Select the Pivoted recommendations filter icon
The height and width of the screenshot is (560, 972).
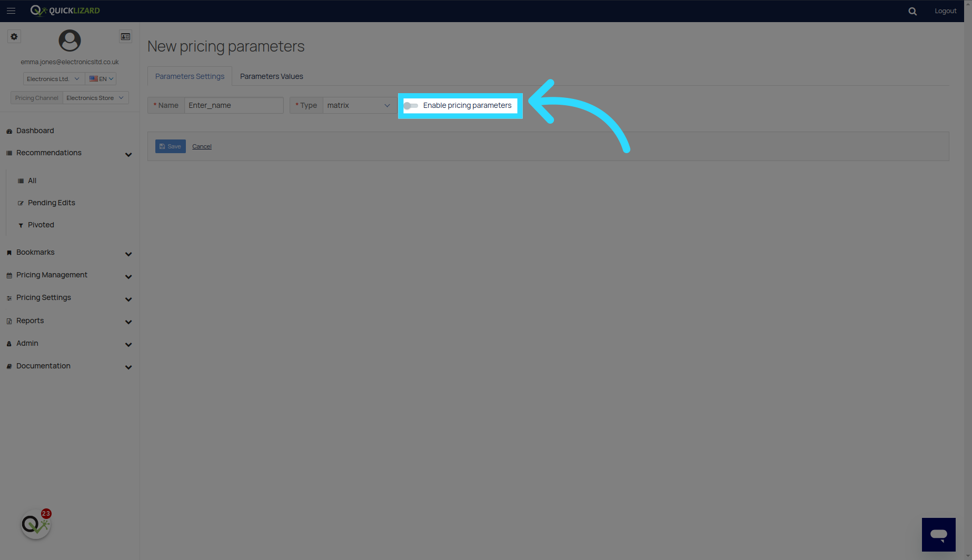[21, 225]
